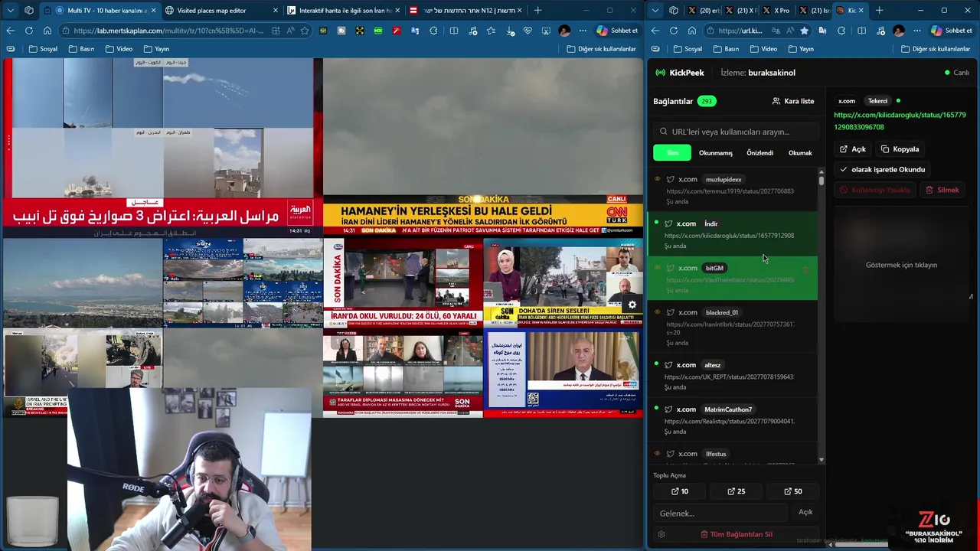980x551 pixels.
Task: Click the settings gear overlay on video grid
Action: pyautogui.click(x=632, y=305)
